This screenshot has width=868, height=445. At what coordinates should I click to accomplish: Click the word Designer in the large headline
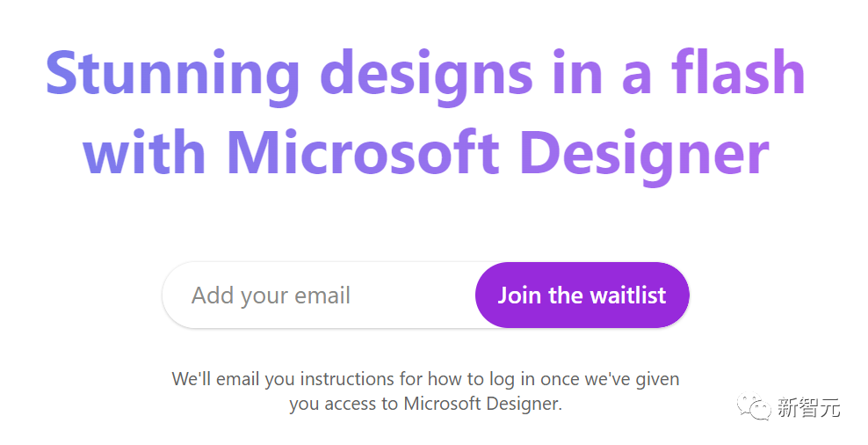click(650, 152)
